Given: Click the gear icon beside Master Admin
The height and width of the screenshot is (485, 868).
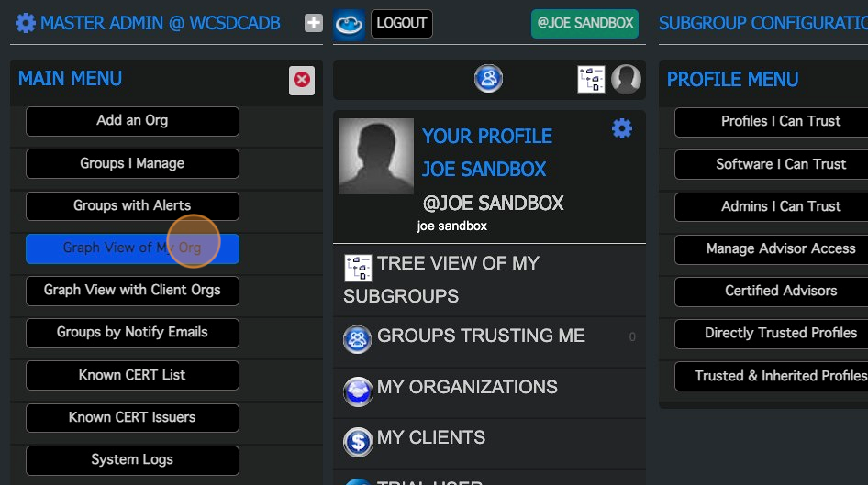Looking at the screenshot, I should 26,23.
